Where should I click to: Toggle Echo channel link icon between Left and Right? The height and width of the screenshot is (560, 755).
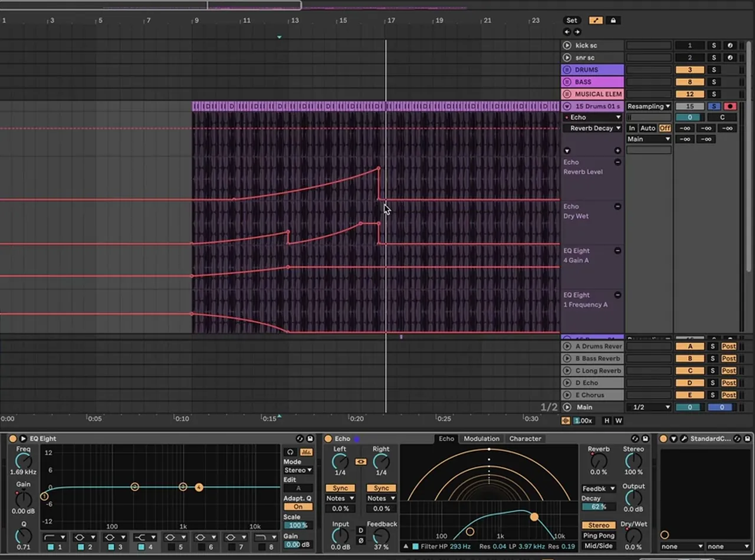click(360, 462)
